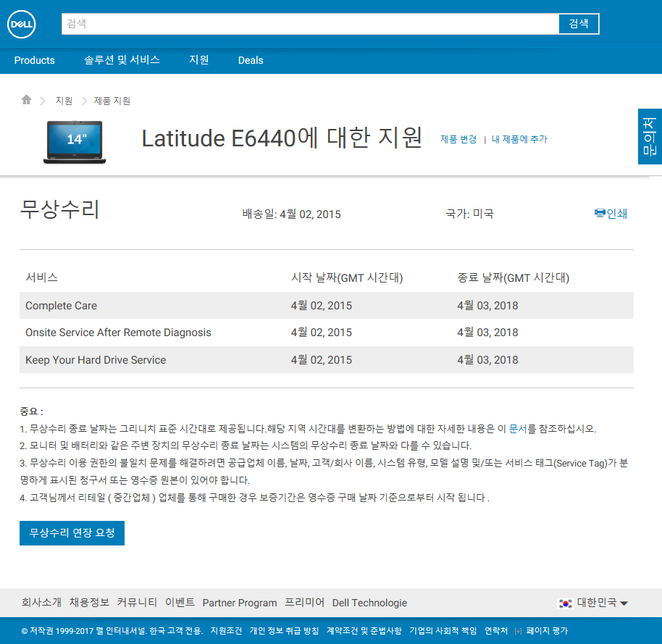Image resolution: width=662 pixels, height=644 pixels.
Task: Click the 페이지 평가 footer link
Action: [x=547, y=631]
